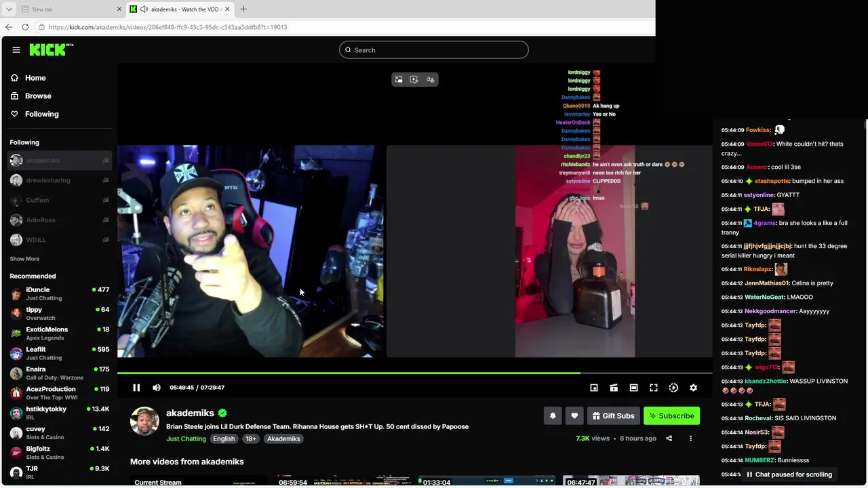Open recommended channel cuvey
This screenshot has width=868, height=488.
(60, 432)
